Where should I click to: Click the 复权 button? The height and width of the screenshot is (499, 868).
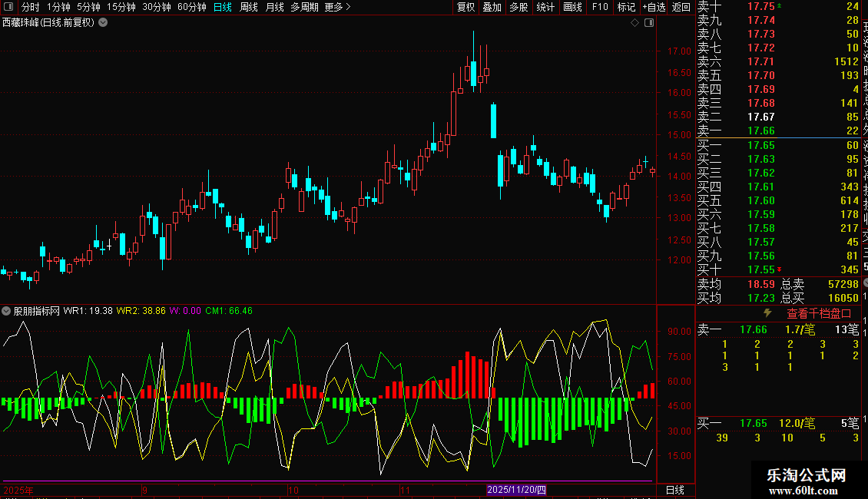[x=466, y=7]
